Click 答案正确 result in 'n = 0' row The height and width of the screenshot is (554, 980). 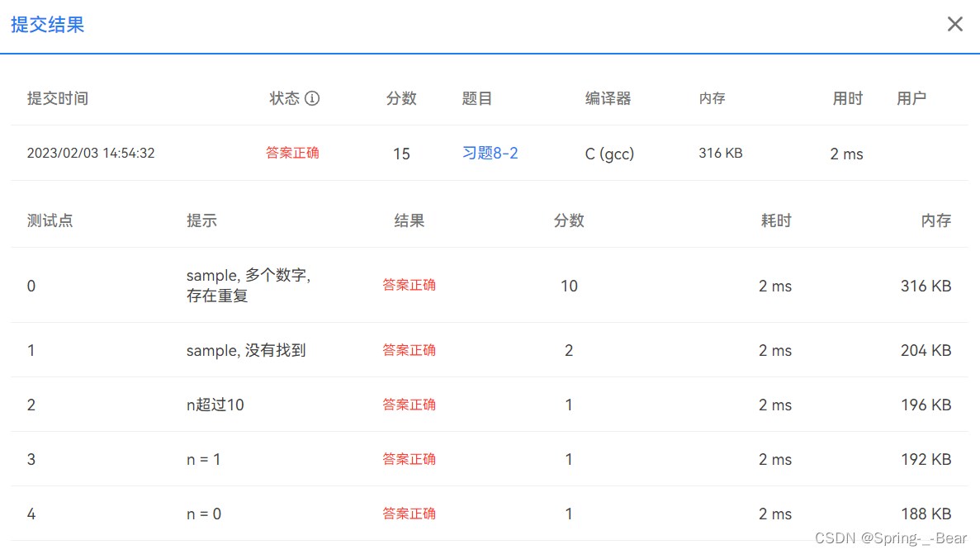click(410, 514)
